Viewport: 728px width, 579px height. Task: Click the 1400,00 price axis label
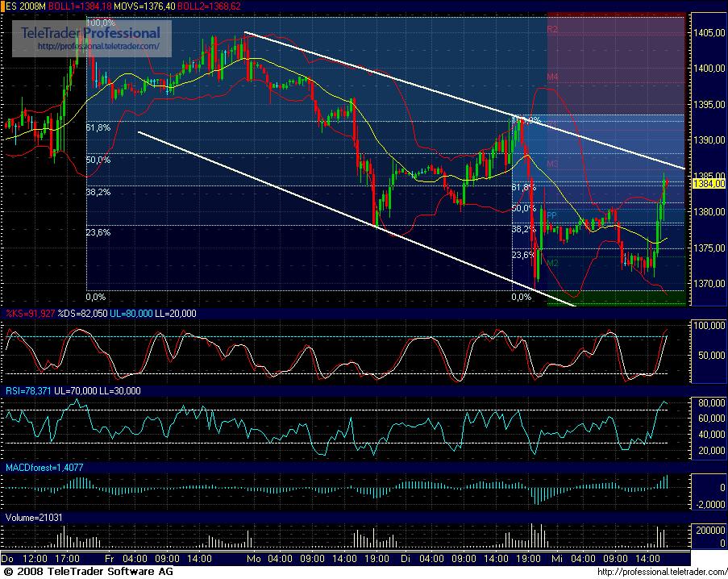pos(709,69)
